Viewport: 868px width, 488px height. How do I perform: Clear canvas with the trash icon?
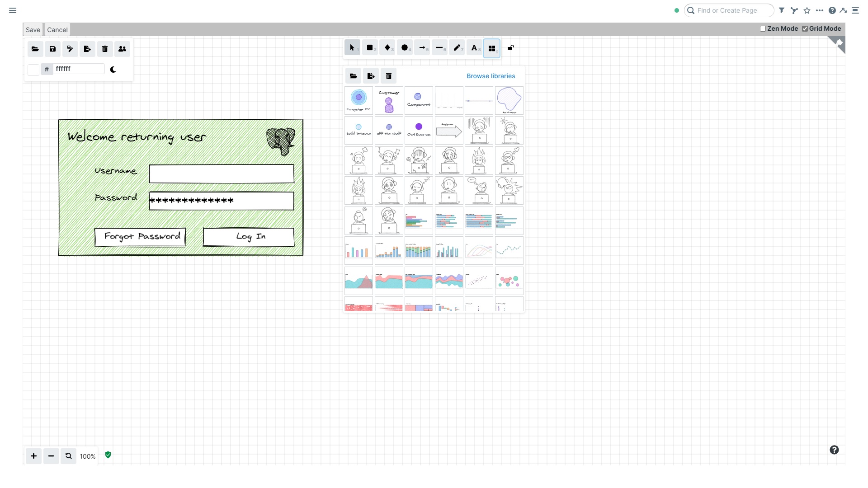pos(105,49)
